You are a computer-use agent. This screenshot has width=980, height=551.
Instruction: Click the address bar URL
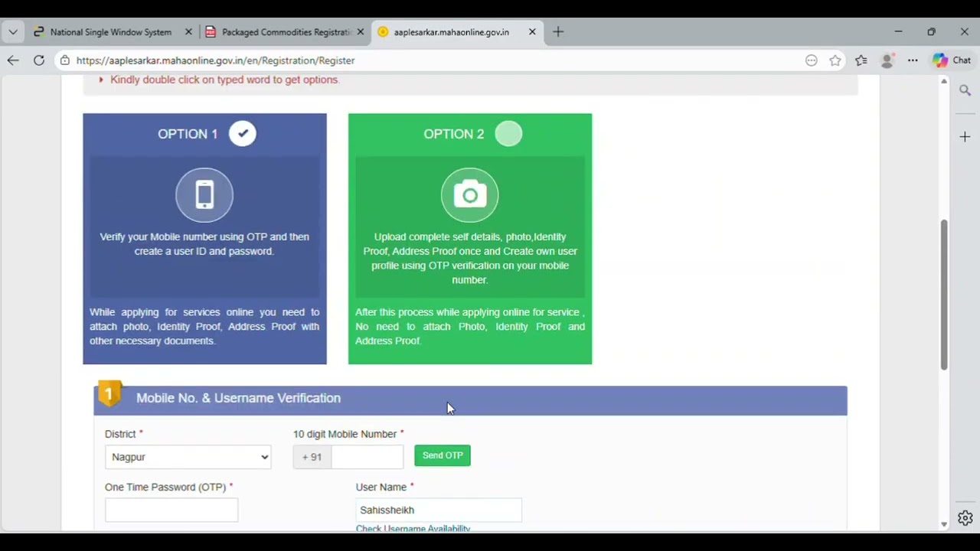click(x=215, y=60)
